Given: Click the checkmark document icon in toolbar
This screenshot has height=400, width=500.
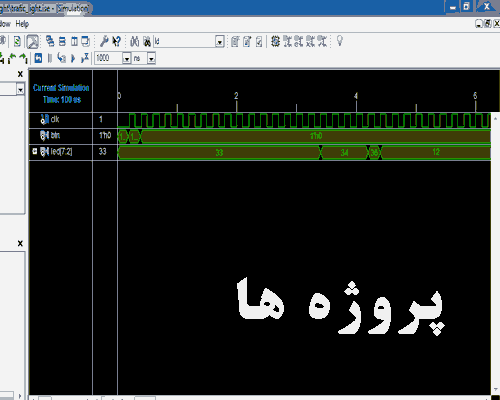Looking at the screenshot, I should [259, 42].
